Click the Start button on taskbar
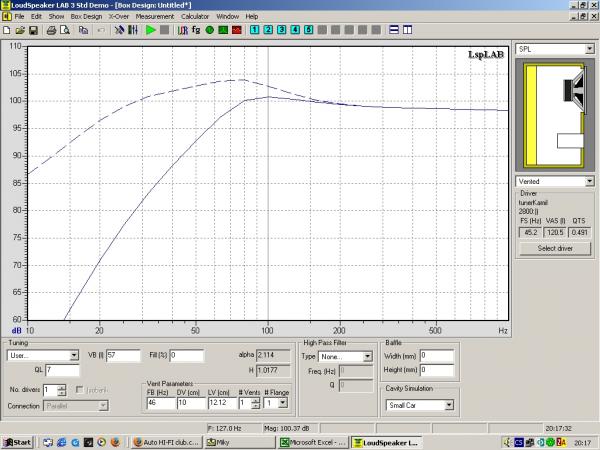 [x=18, y=441]
